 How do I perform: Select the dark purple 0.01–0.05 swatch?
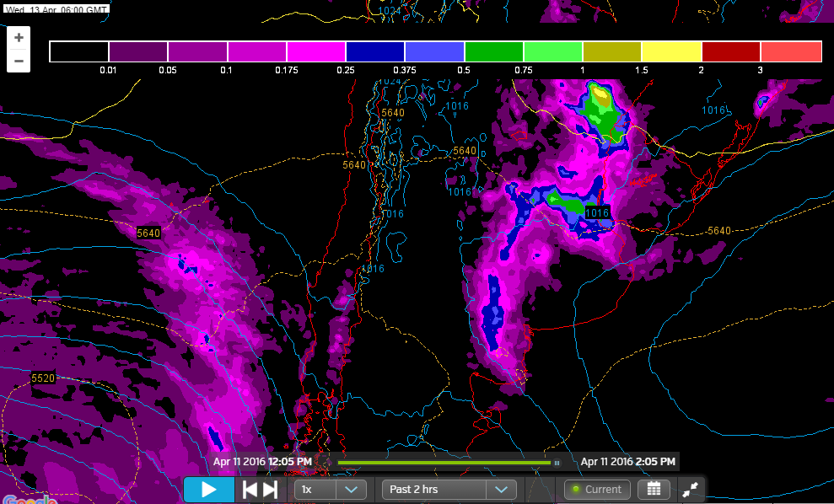tap(138, 51)
